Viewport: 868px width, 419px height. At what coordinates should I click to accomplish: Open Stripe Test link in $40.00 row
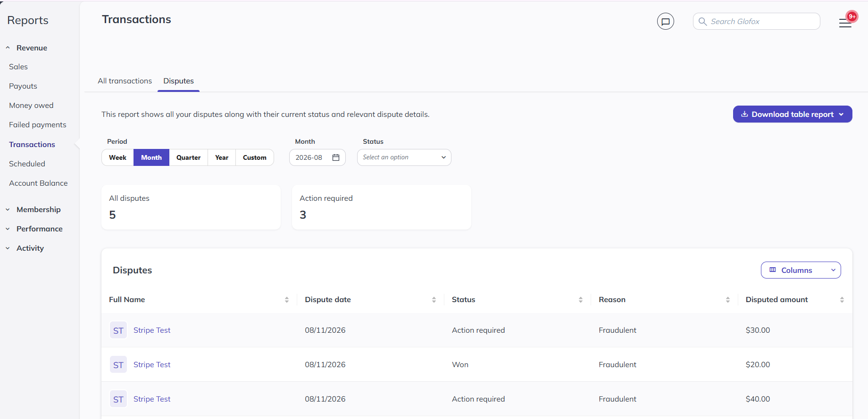point(152,399)
